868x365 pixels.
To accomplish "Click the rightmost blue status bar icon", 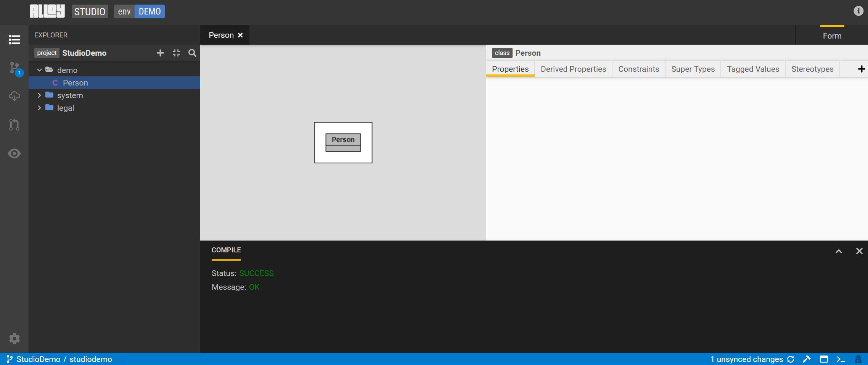I will pyautogui.click(x=858, y=359).
